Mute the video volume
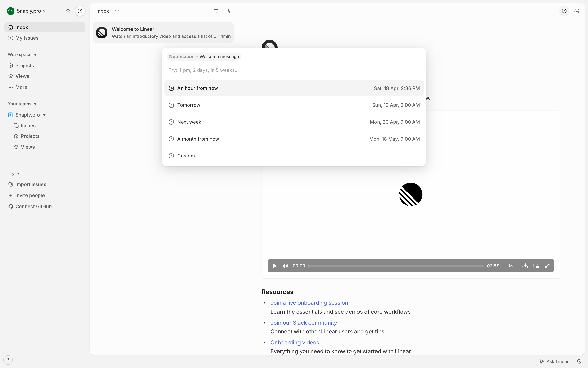The width and height of the screenshot is (588, 368). click(x=285, y=266)
